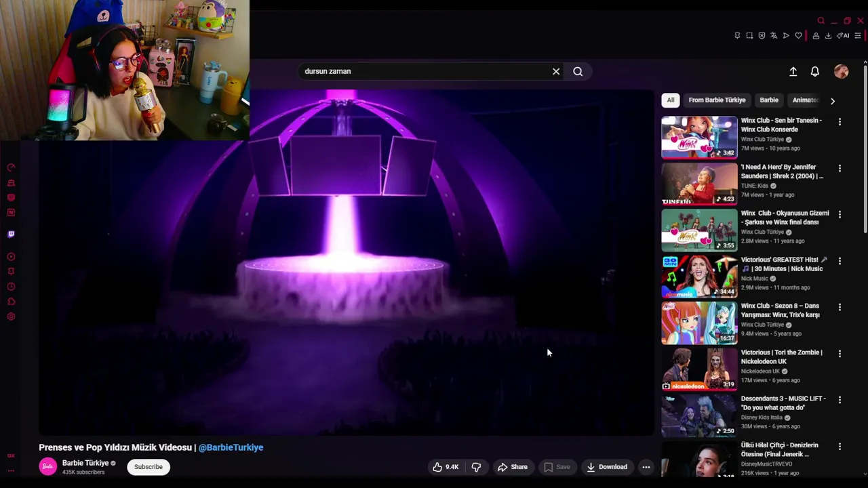Open the Disney Kids Italia channel name
The image size is (868, 488).
point(762,418)
